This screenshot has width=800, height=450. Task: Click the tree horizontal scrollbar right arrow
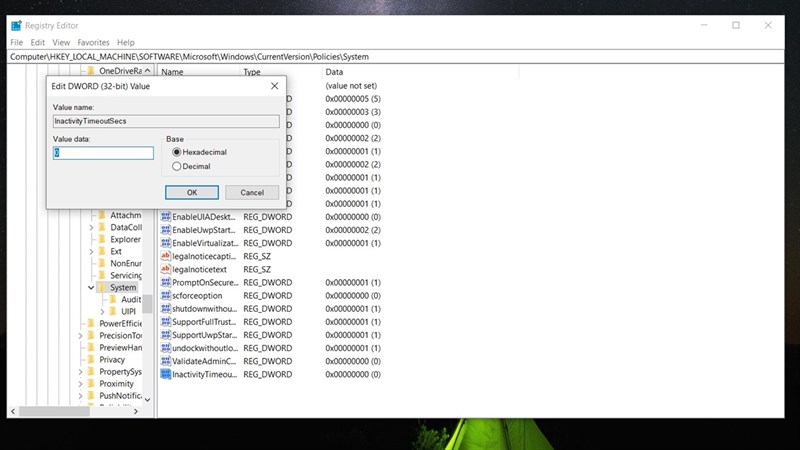click(136, 411)
